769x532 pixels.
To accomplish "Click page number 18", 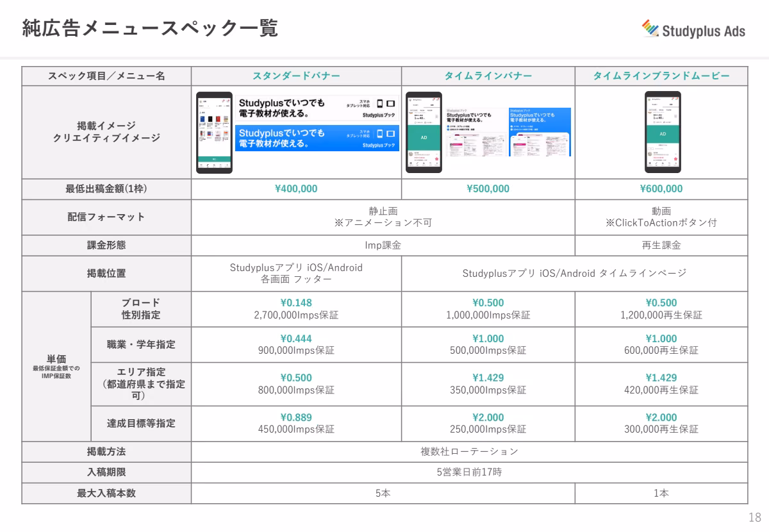I will tap(754, 518).
